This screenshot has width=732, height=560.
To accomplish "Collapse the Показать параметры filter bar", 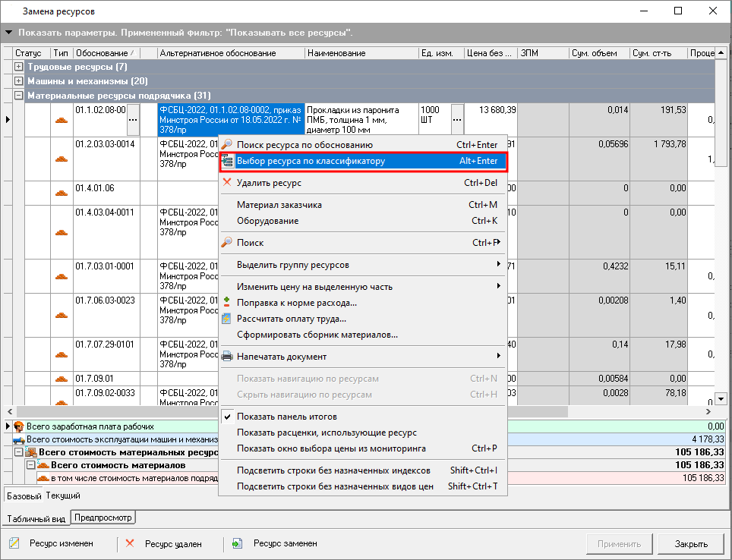I will (9, 33).
